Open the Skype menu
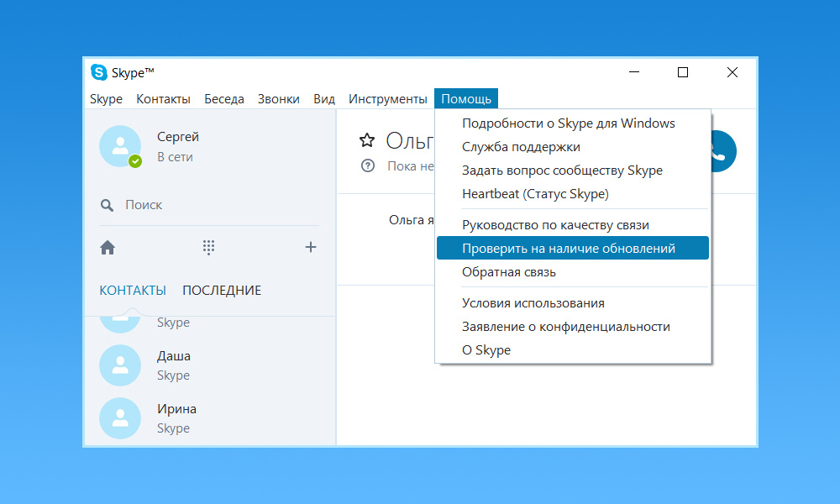Viewport: 840px width, 504px height. pyautogui.click(x=106, y=99)
